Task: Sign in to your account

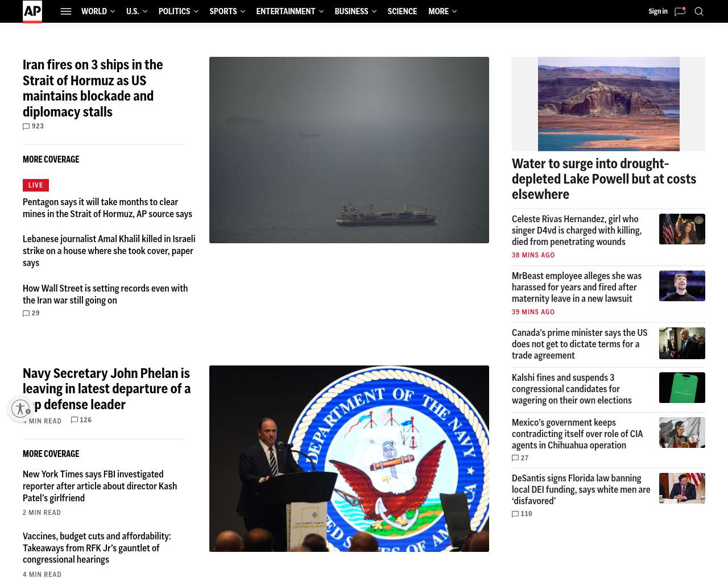Action: [x=658, y=11]
